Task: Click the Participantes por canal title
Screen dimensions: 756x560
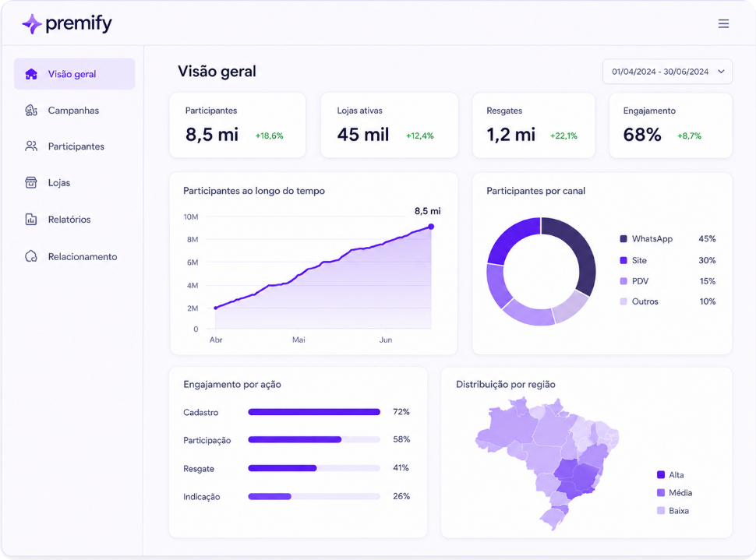Action: pyautogui.click(x=535, y=191)
